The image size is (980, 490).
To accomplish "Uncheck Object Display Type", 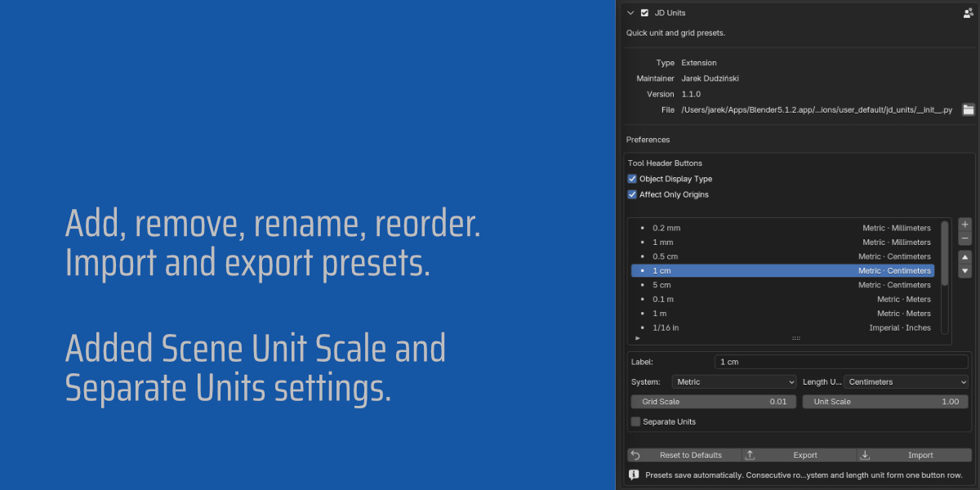I will click(632, 179).
